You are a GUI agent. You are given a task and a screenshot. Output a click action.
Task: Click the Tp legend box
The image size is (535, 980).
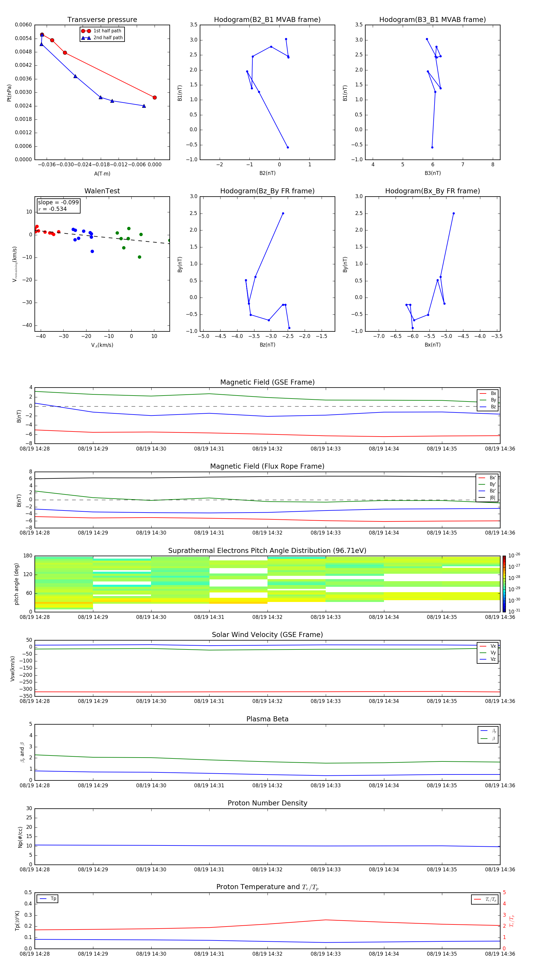[48, 899]
